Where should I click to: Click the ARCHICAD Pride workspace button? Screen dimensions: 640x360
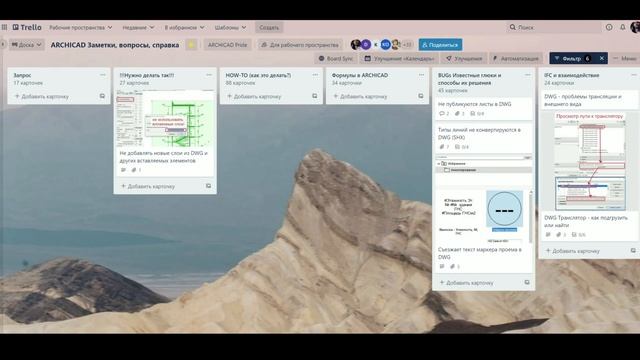tap(227, 45)
